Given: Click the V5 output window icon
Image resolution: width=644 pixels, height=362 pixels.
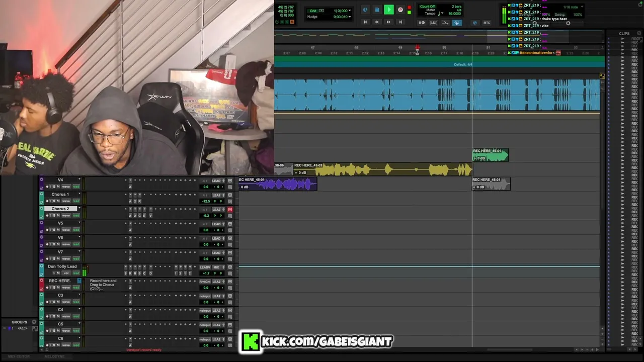Looking at the screenshot, I should (x=230, y=224).
